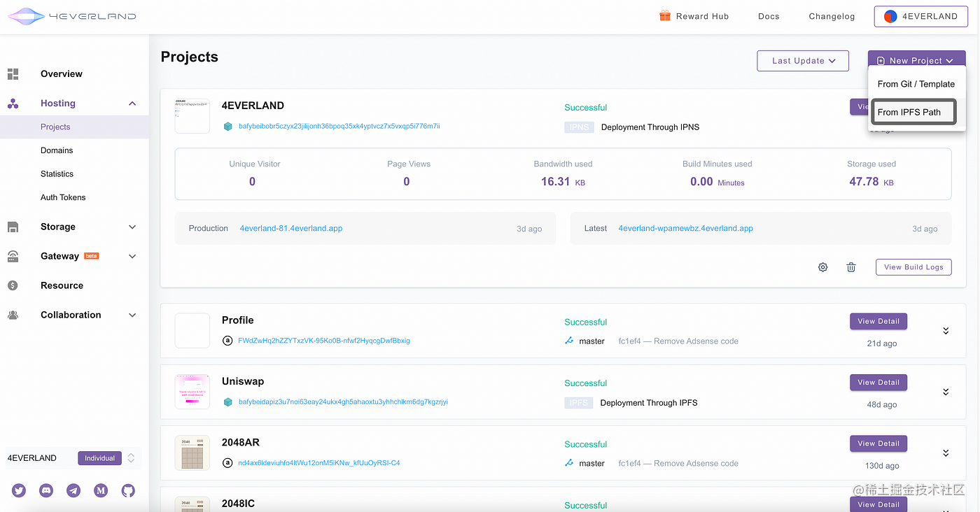Open the New Project dropdown
980x512 pixels.
[917, 61]
